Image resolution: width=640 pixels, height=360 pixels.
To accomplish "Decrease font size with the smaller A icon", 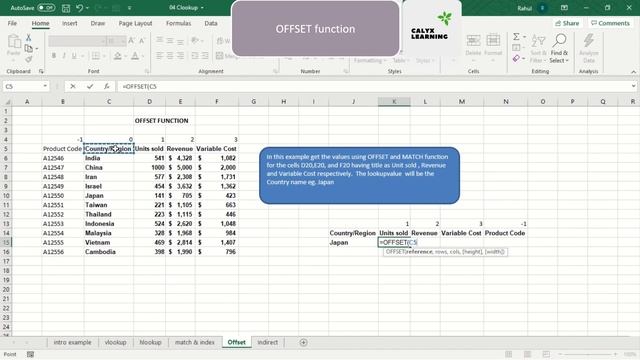I will tap(142, 40).
